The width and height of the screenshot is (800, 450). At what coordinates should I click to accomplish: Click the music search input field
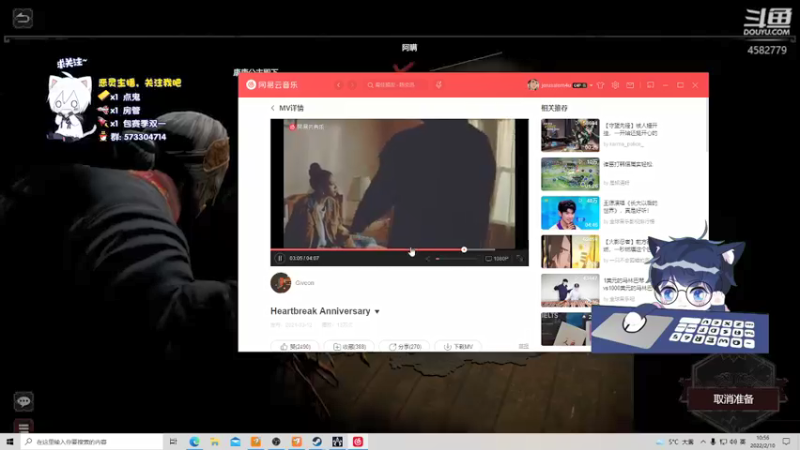[395, 85]
